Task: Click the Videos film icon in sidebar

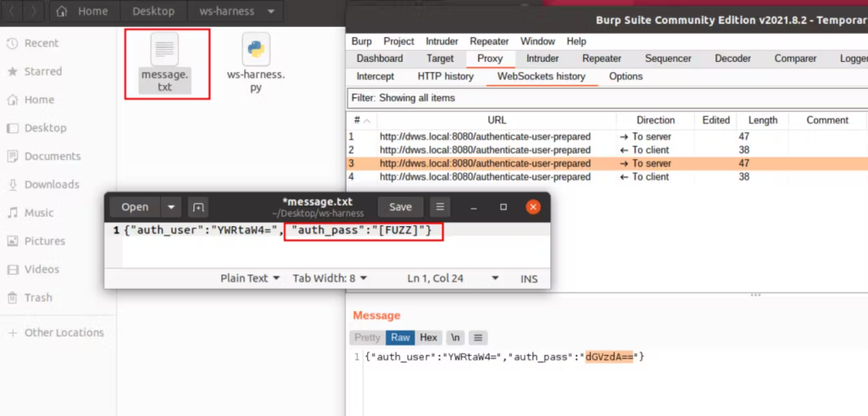Action: [x=12, y=269]
